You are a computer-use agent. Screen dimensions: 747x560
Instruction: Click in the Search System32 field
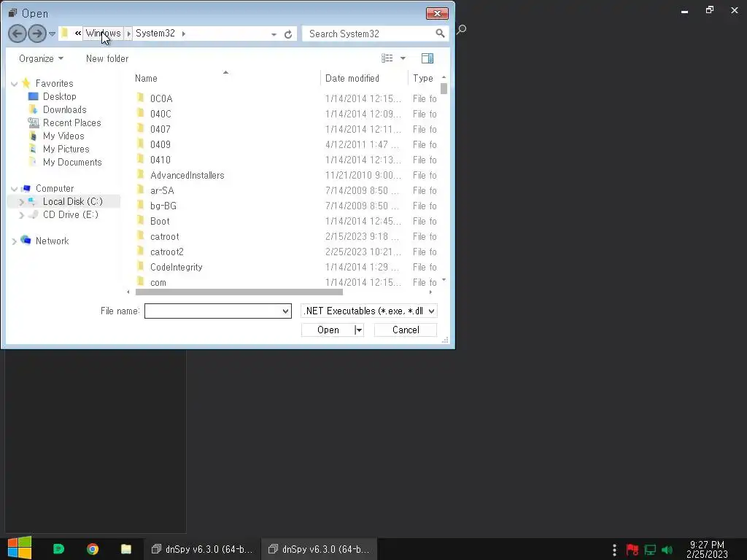pyautogui.click(x=370, y=34)
